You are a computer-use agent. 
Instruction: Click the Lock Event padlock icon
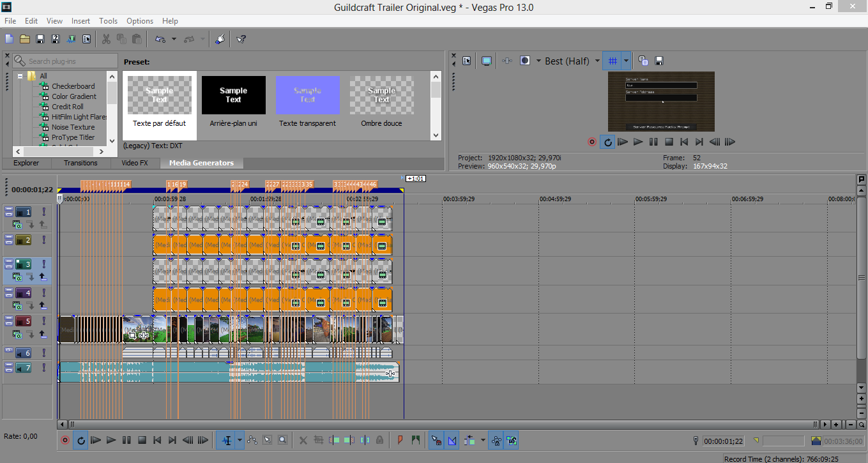pyautogui.click(x=380, y=440)
